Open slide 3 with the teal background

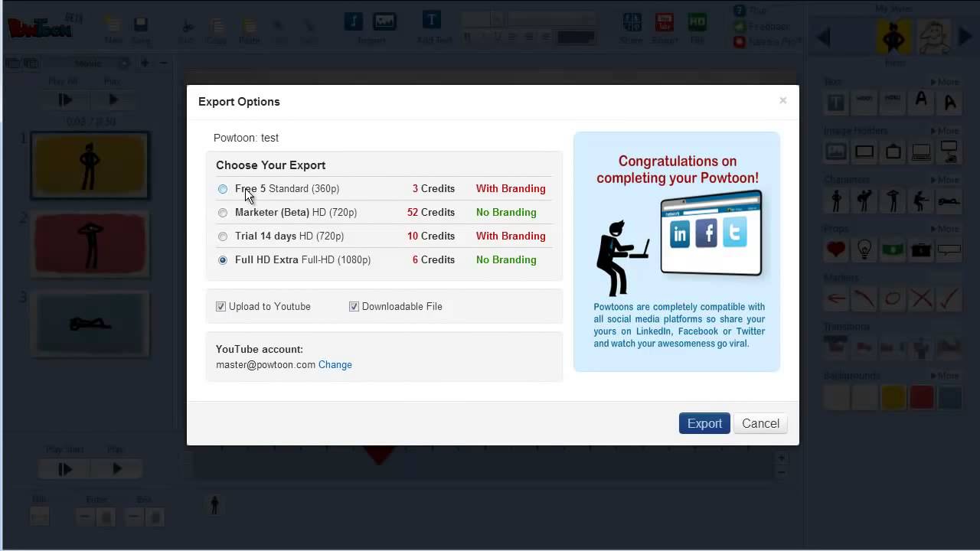tap(90, 324)
